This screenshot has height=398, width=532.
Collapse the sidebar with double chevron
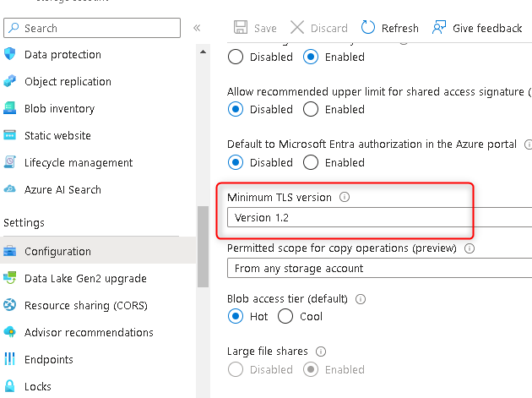click(x=197, y=28)
